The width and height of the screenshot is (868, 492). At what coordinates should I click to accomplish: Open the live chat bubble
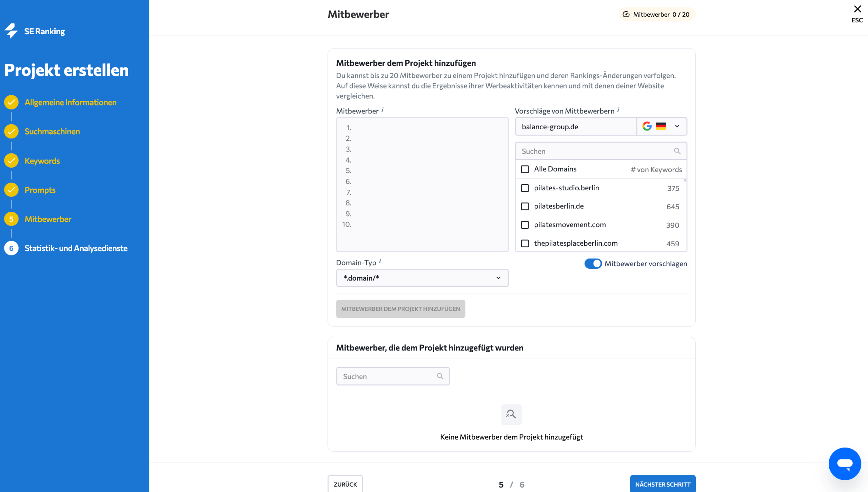(x=845, y=463)
